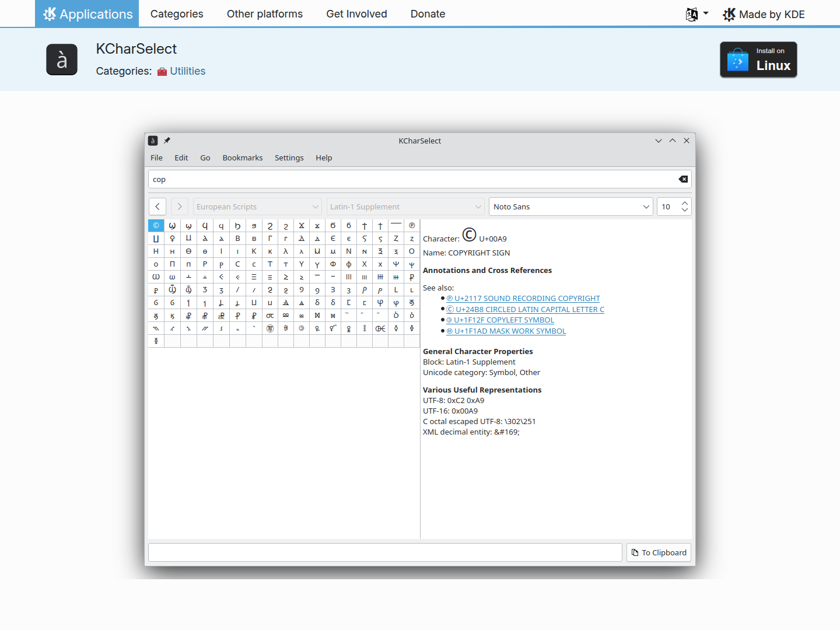Follow the U+24B8 CIRCLED LATIN CAPITAL LETTER C link
The image size is (840, 630).
click(525, 310)
